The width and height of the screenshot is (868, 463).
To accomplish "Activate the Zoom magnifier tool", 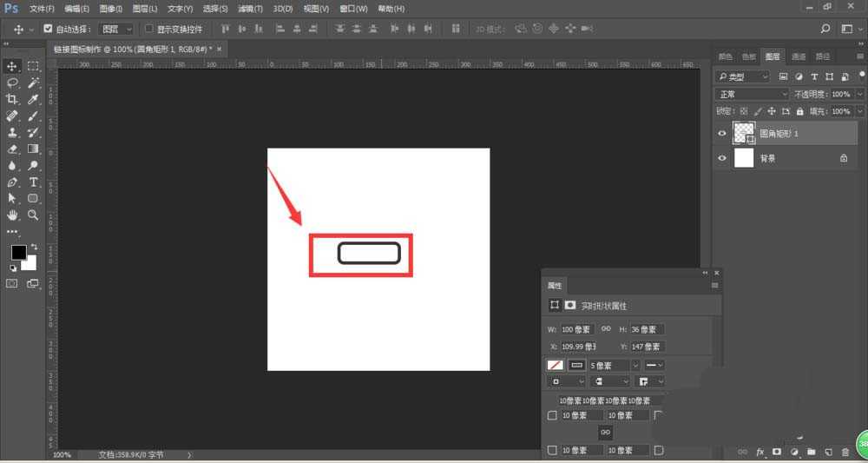I will pyautogui.click(x=33, y=215).
